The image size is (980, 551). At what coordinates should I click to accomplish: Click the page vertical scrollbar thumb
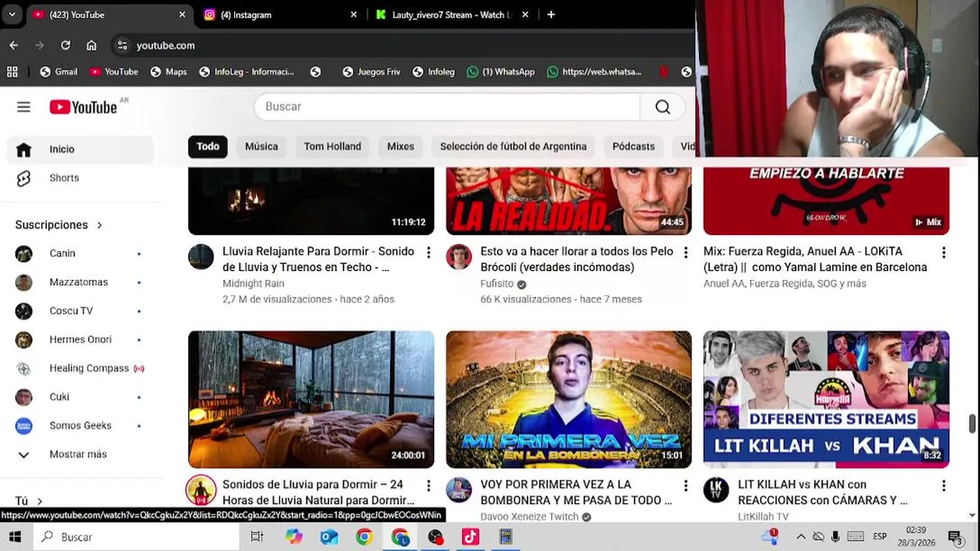click(972, 423)
